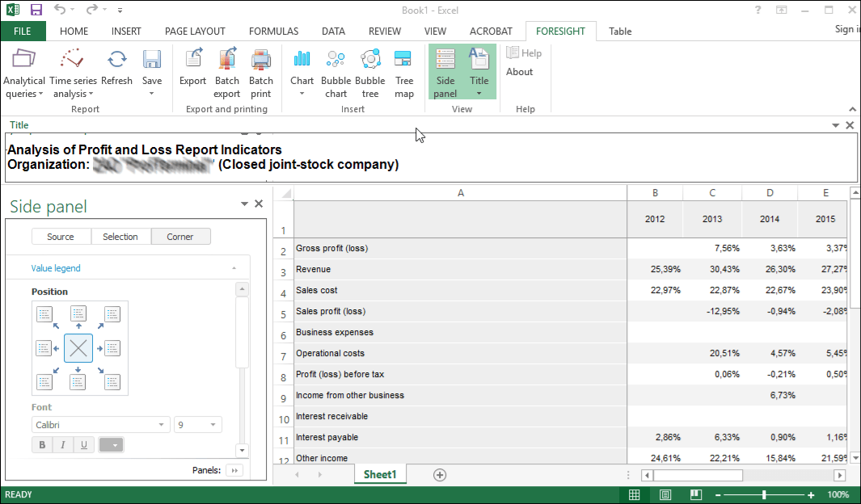Viewport: 861px width, 504px height.
Task: Click the Time series analysis icon
Action: tap(73, 60)
